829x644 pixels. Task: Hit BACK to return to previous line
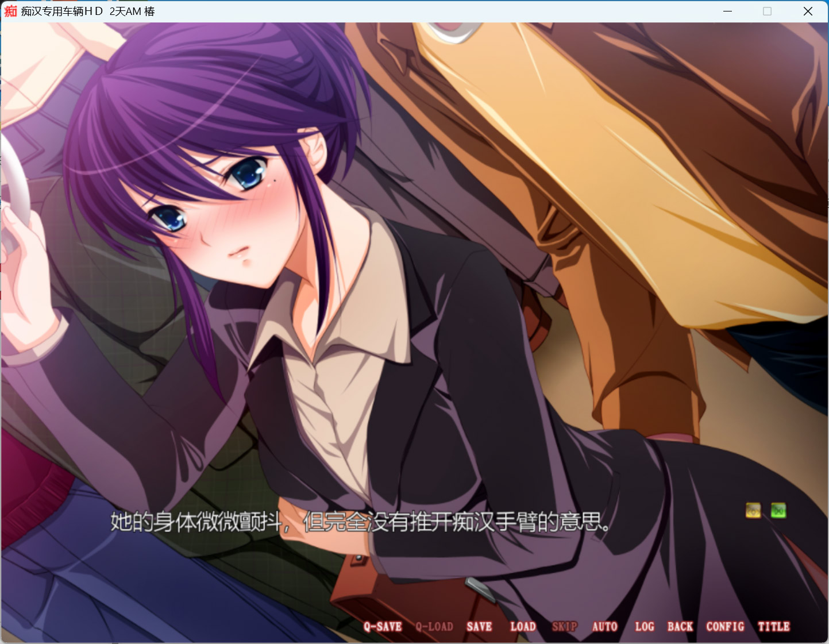point(680,627)
